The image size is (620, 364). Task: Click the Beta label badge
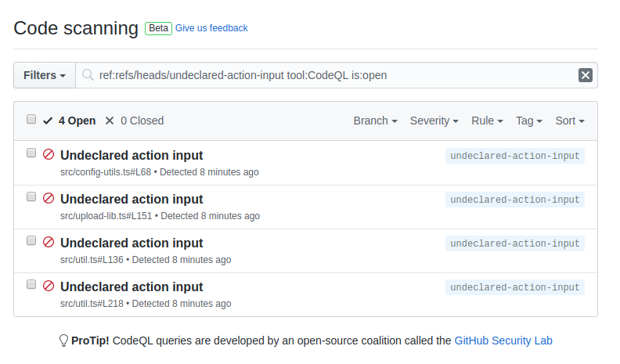tap(158, 28)
